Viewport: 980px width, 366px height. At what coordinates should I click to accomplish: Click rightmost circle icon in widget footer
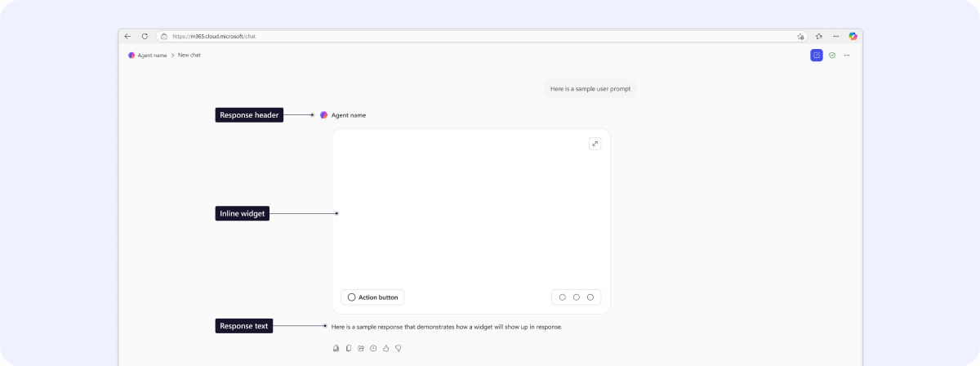pyautogui.click(x=590, y=297)
